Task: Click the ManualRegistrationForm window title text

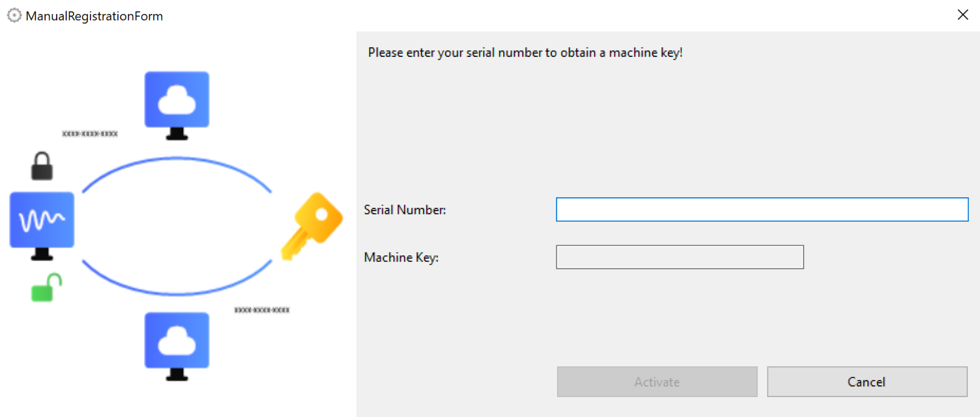Action: coord(94,16)
